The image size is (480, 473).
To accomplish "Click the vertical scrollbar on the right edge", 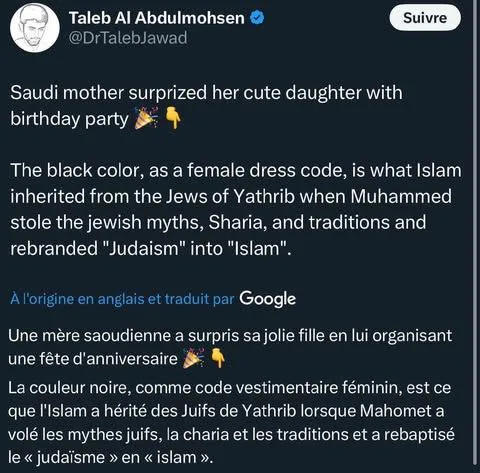I will (x=475, y=233).
